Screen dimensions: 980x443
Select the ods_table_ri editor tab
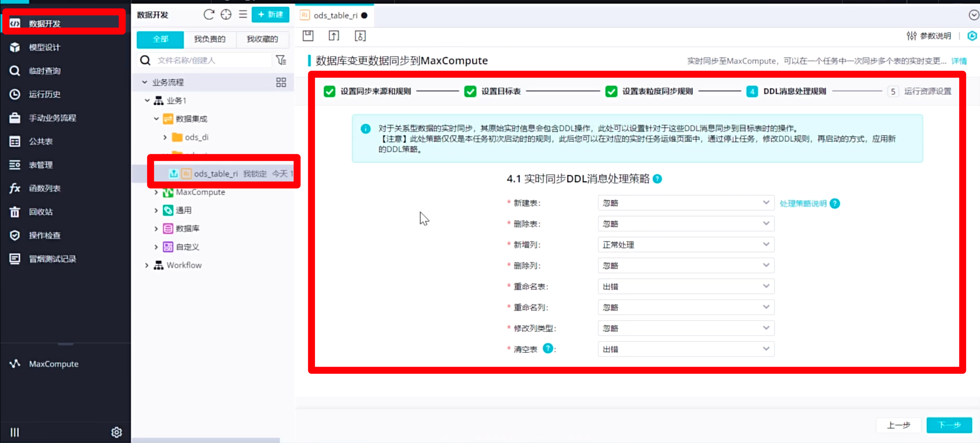[x=334, y=15]
